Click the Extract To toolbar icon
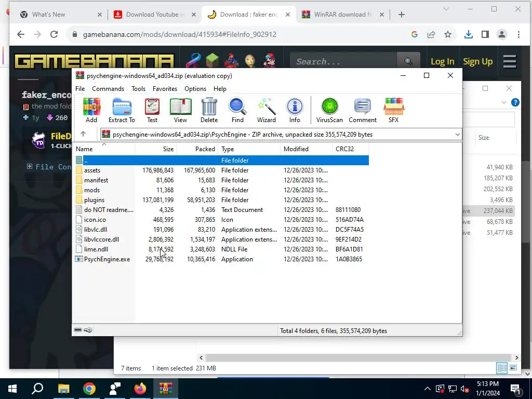Screen dimensions: 532x399 click(x=122, y=110)
